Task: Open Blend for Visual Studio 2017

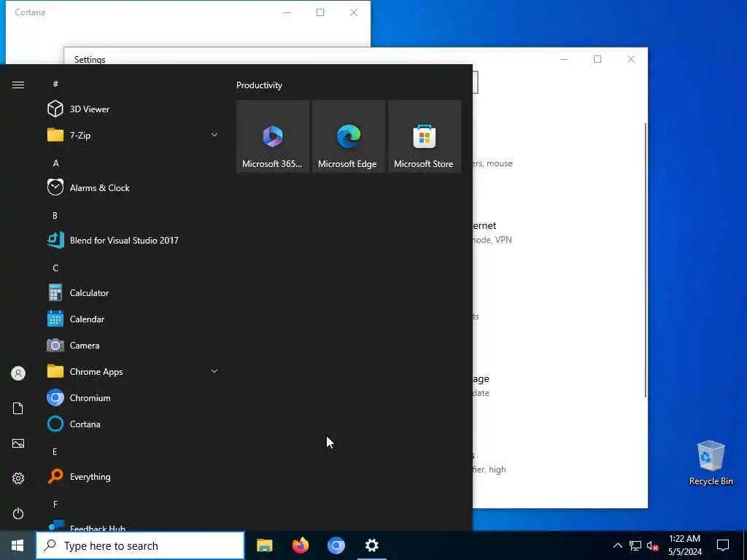Action: click(133, 240)
